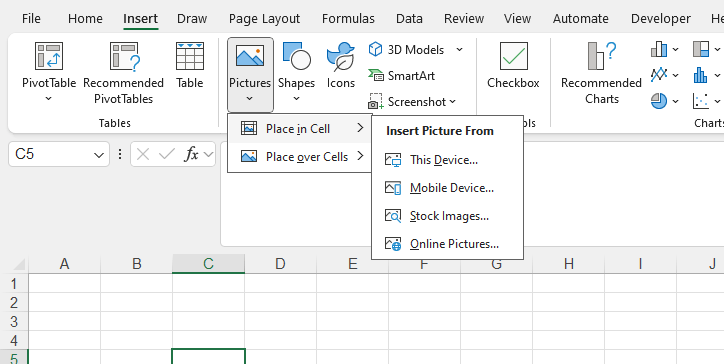Expand the Screenshot dropdown arrow
This screenshot has width=724, height=364.
coord(452,101)
